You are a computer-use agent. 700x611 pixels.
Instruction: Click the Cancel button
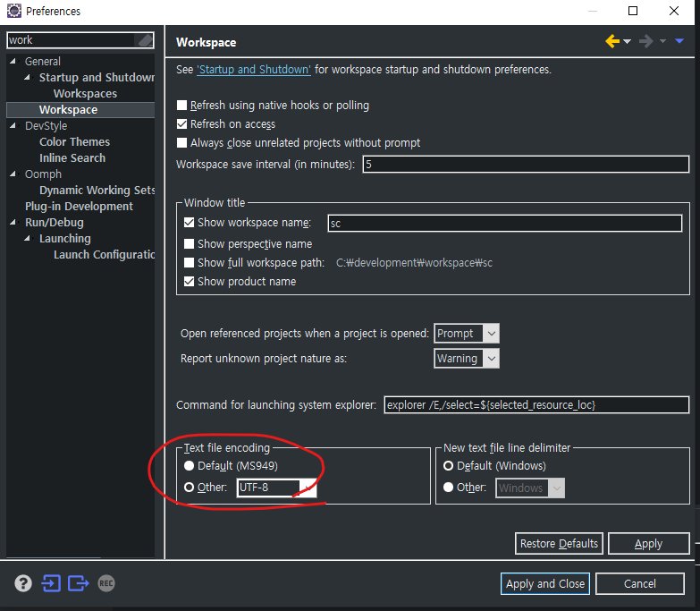pos(640,584)
